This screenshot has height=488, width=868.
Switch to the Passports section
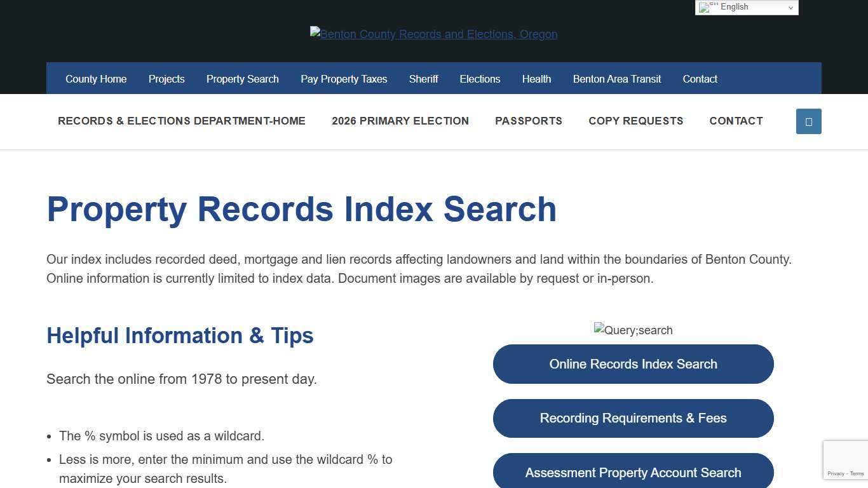click(529, 121)
